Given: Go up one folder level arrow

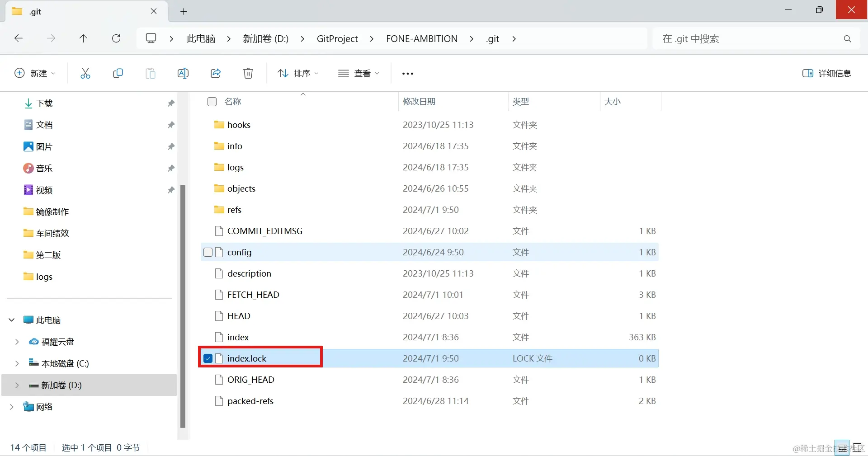Looking at the screenshot, I should pos(84,38).
